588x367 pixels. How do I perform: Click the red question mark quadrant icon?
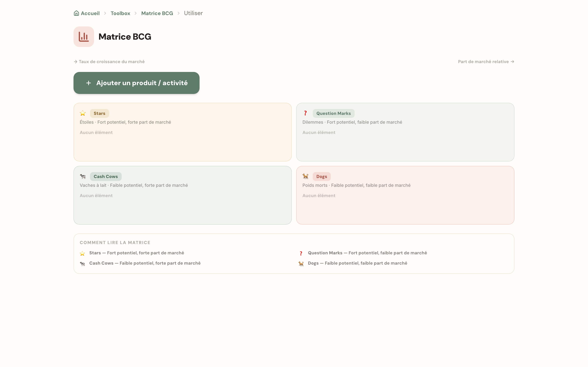pyautogui.click(x=305, y=113)
